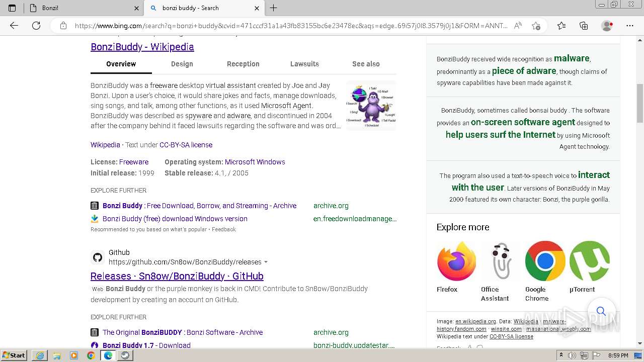Image resolution: width=644 pixels, height=362 pixels.
Task: Open Read aloud icon in address bar
Action: click(x=518, y=26)
